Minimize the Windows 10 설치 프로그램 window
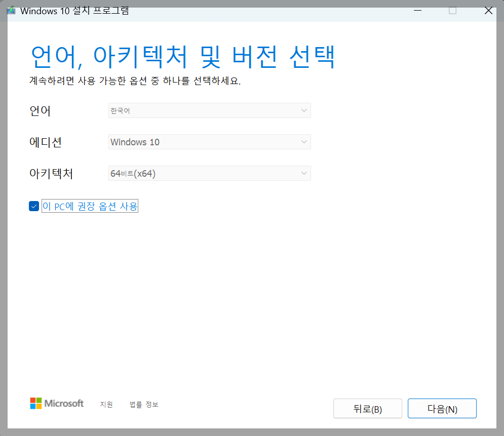 point(417,11)
